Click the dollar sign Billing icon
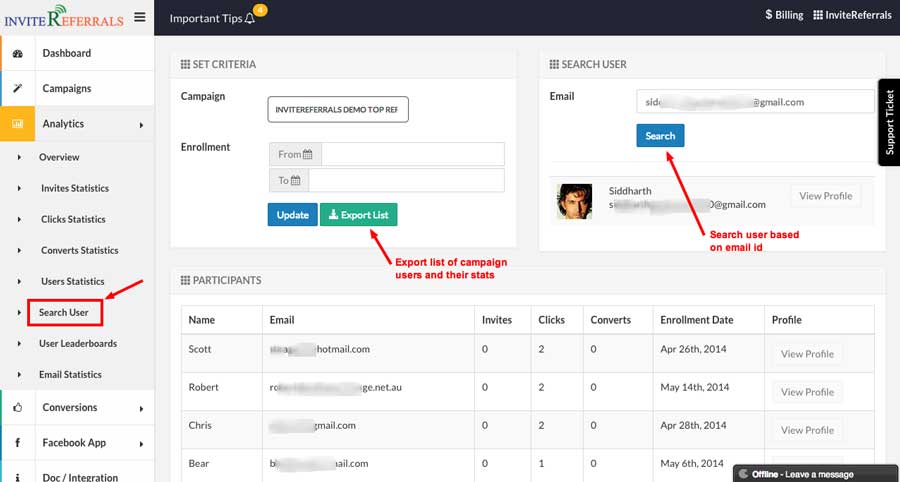Image resolution: width=900 pixels, height=482 pixels. coord(769,15)
